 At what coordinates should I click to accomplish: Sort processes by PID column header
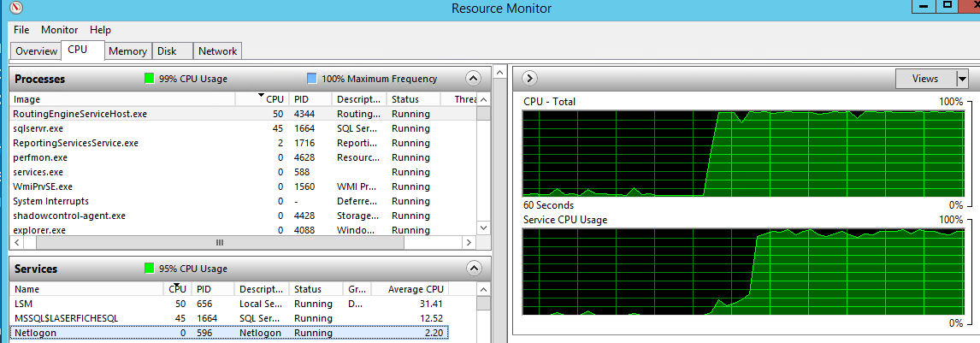coord(310,99)
